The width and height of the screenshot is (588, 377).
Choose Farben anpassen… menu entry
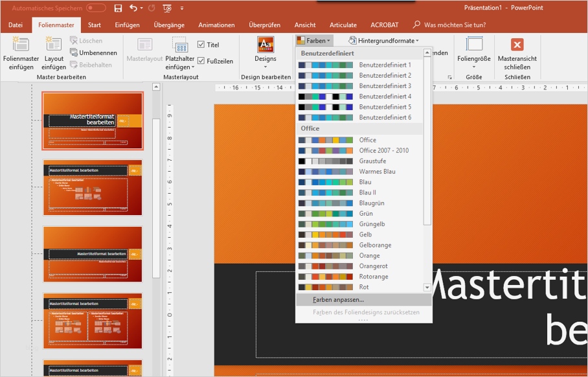[x=338, y=300]
